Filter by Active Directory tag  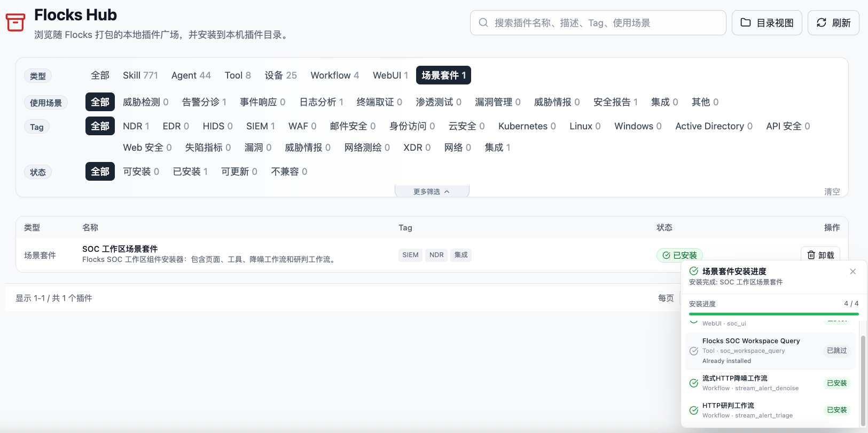click(714, 126)
